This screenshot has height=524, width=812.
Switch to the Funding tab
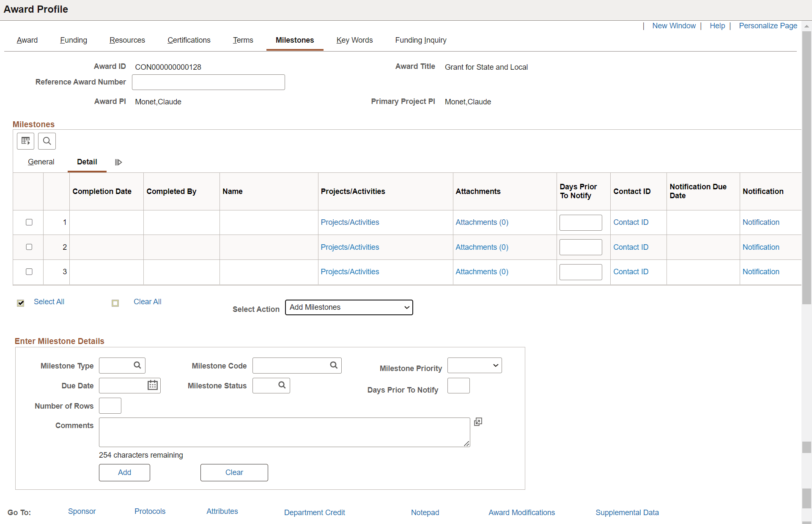pyautogui.click(x=74, y=40)
